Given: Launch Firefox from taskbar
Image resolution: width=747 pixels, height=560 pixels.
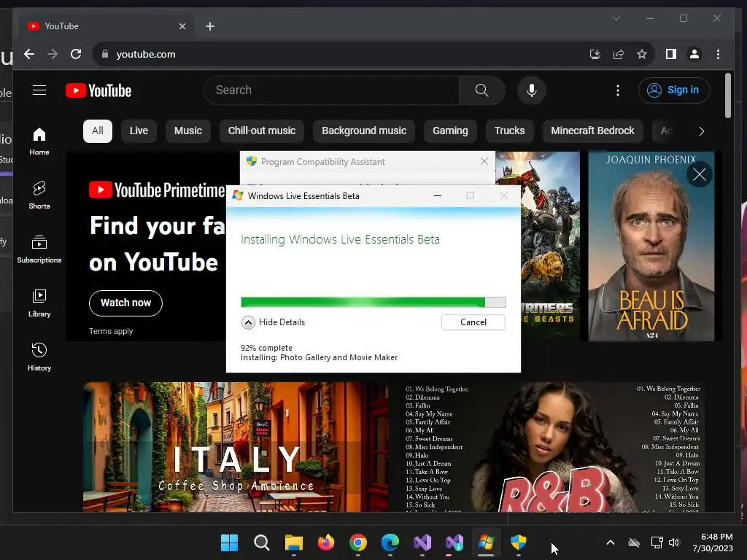Looking at the screenshot, I should point(326,542).
